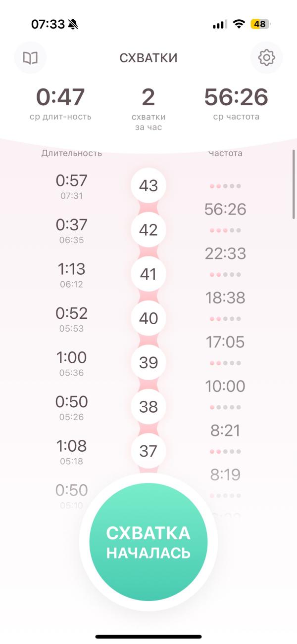
Task: Tap contraction number 41 circle
Action: 148,274
